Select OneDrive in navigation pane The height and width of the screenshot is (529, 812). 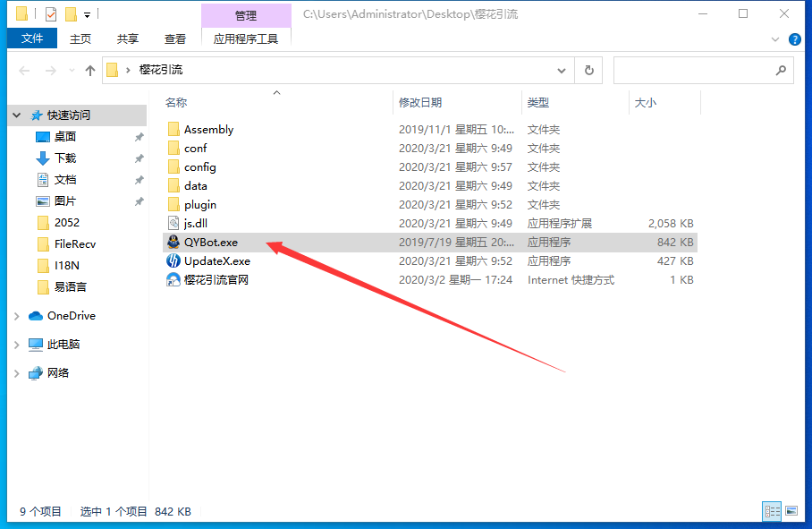click(x=71, y=316)
